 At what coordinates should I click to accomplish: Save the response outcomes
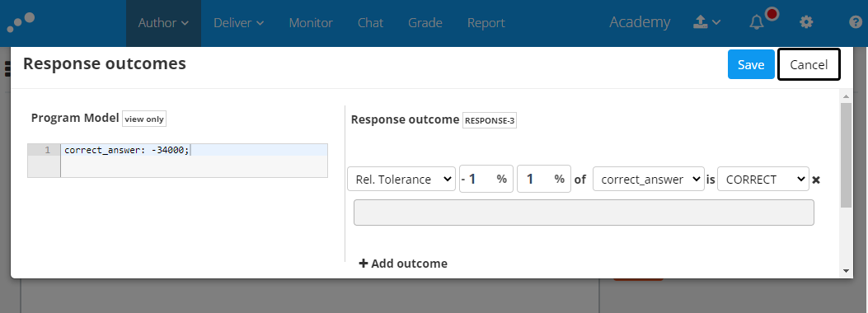point(751,65)
